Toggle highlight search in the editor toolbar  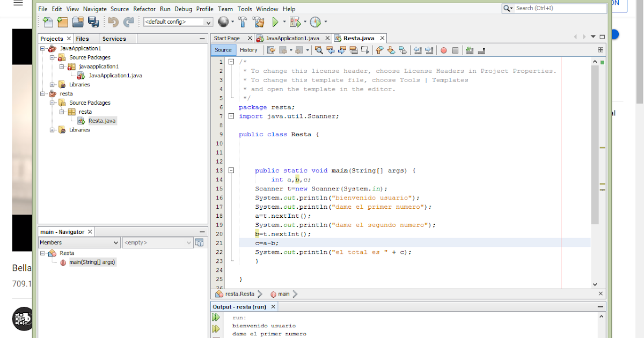tap(354, 50)
